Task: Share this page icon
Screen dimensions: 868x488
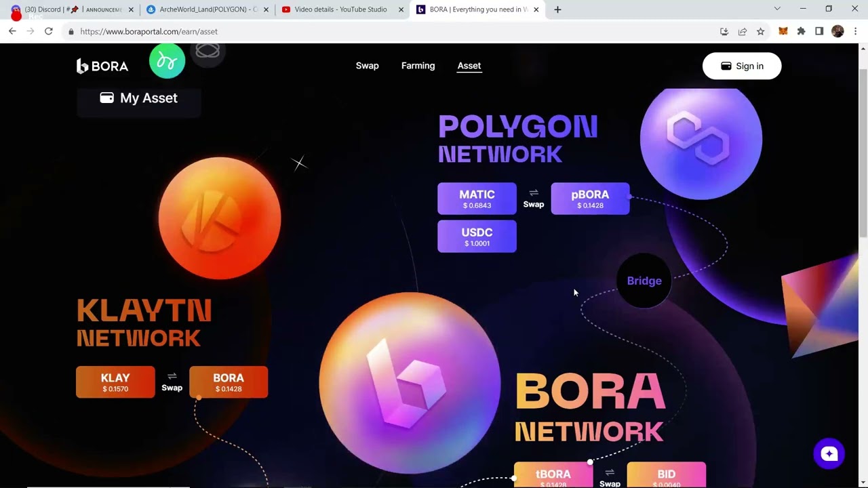Action: [x=743, y=31]
